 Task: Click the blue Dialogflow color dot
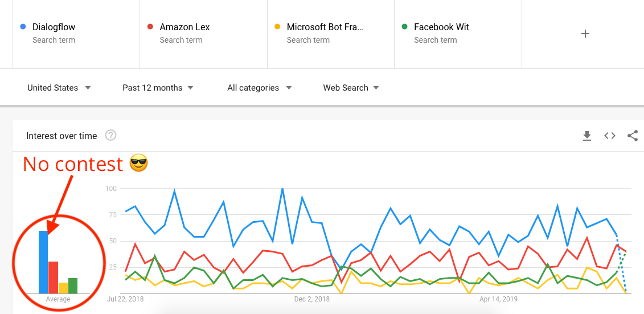point(23,27)
